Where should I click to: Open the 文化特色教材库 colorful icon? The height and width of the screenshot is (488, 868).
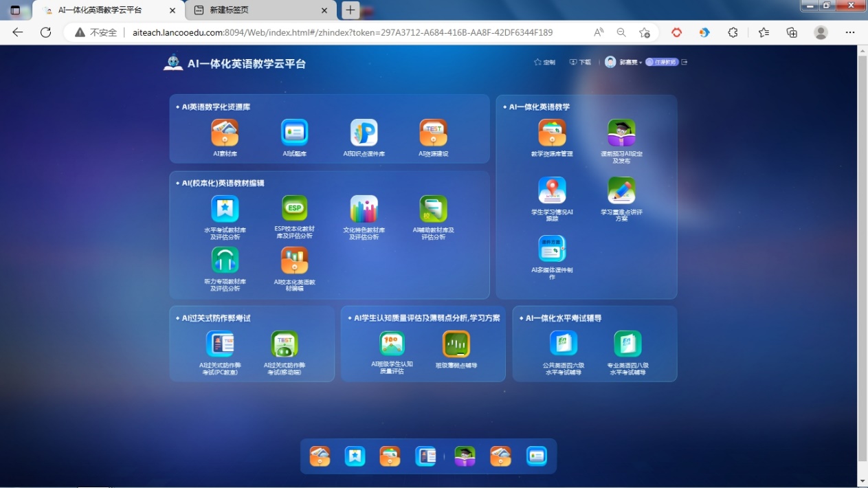[x=364, y=208]
